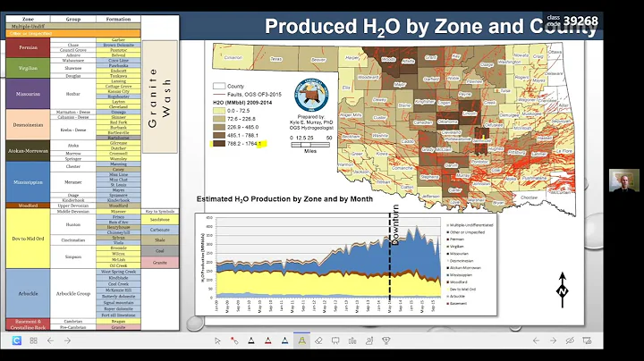The height and width of the screenshot is (361, 644).
Task: Click the vertical Granite Wash label box
Action: click(160, 97)
